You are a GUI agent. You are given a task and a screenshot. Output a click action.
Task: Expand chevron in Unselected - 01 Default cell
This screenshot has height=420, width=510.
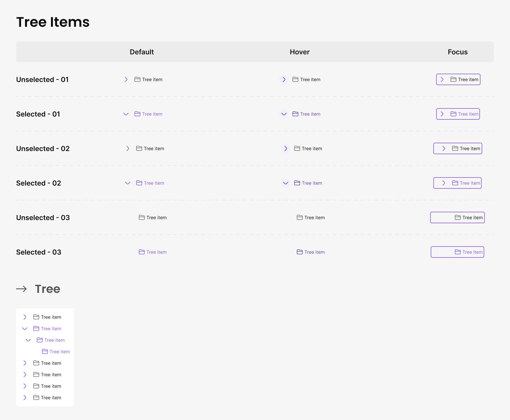[x=126, y=79]
